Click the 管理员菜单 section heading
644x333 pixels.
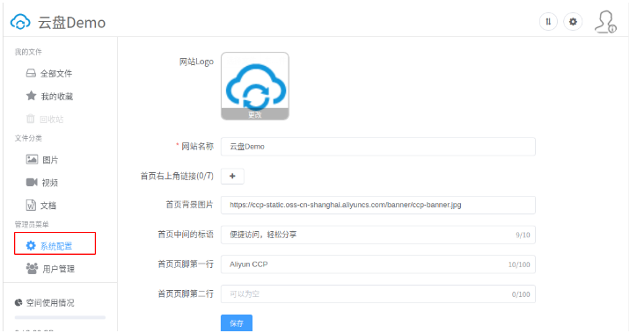(x=32, y=224)
